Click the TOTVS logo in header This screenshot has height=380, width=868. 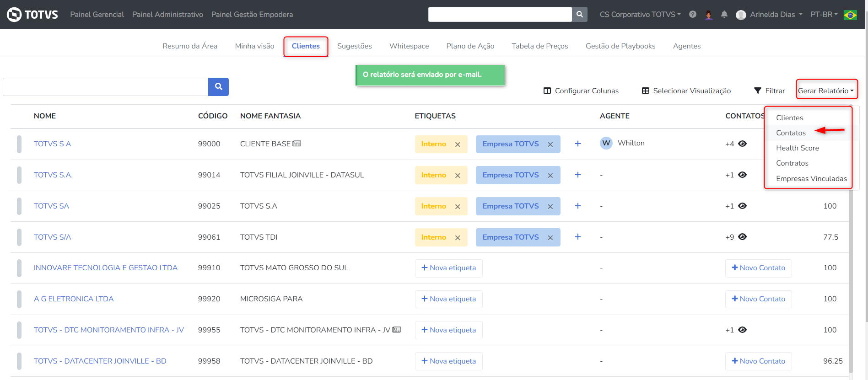point(32,15)
